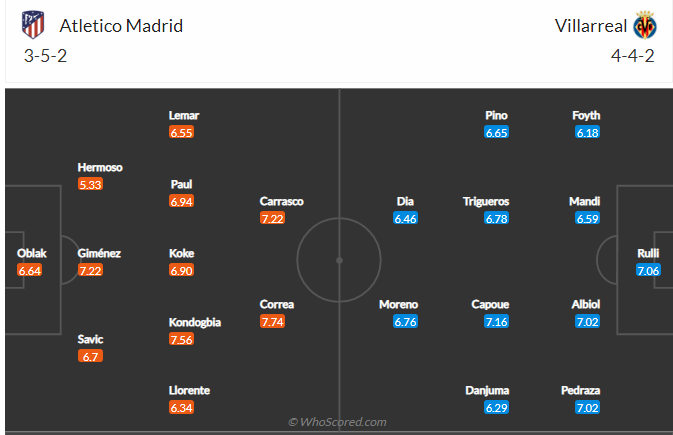The height and width of the screenshot is (435, 673).
Task: Click Correa's 7.74 rating badge
Action: point(272,321)
